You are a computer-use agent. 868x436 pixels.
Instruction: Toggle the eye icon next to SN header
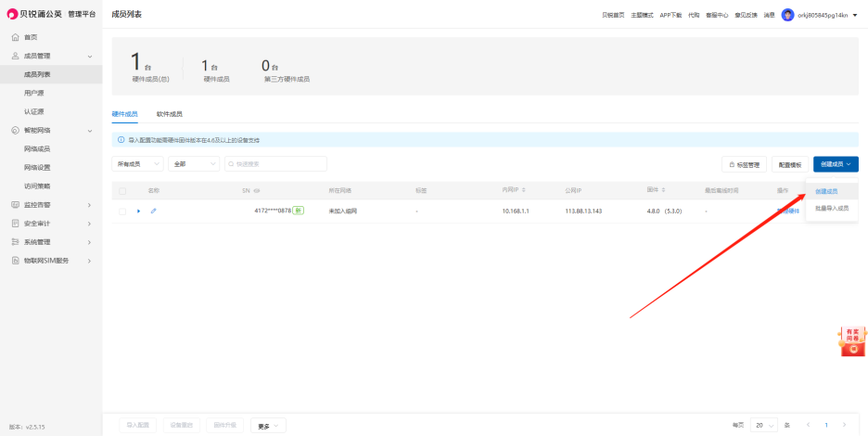[257, 191]
